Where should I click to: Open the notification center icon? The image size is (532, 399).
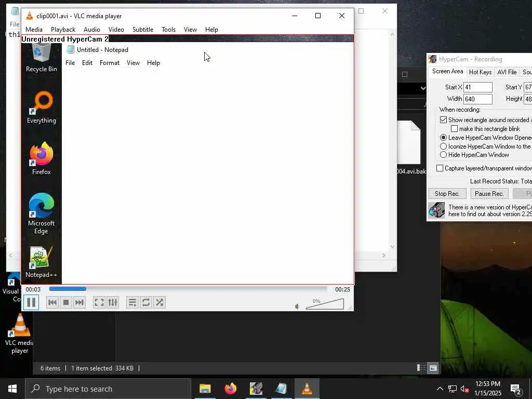[516, 389]
